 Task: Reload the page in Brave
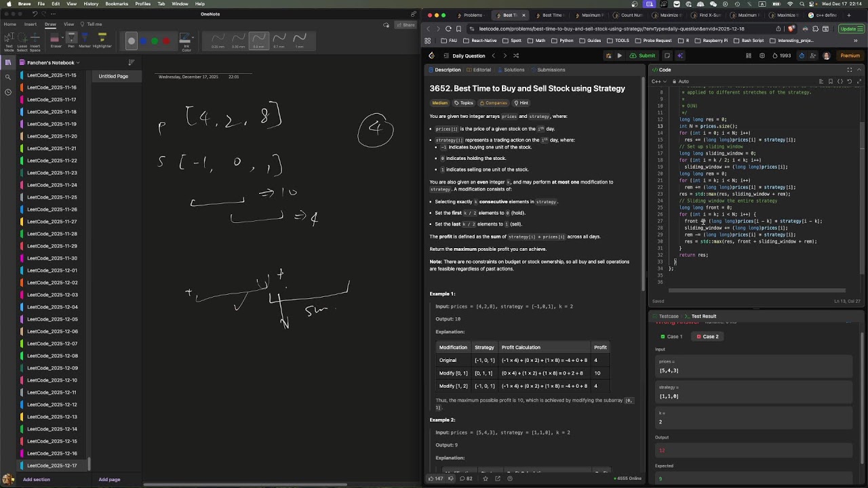448,28
